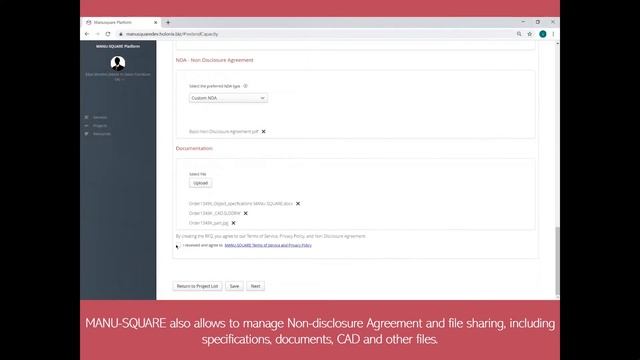This screenshot has width=640, height=360.
Task: Click the MANU-SQUARE Platform sidebar title
Action: [118, 47]
